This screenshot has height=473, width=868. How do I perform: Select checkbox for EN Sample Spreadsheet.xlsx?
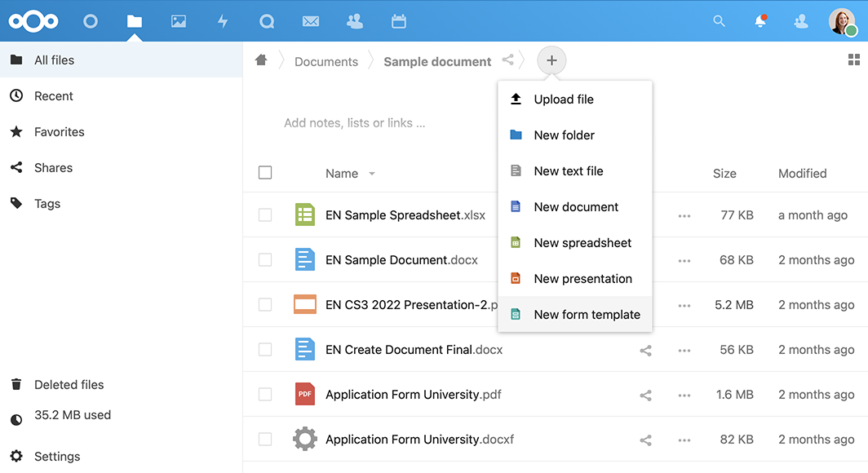[x=265, y=215]
